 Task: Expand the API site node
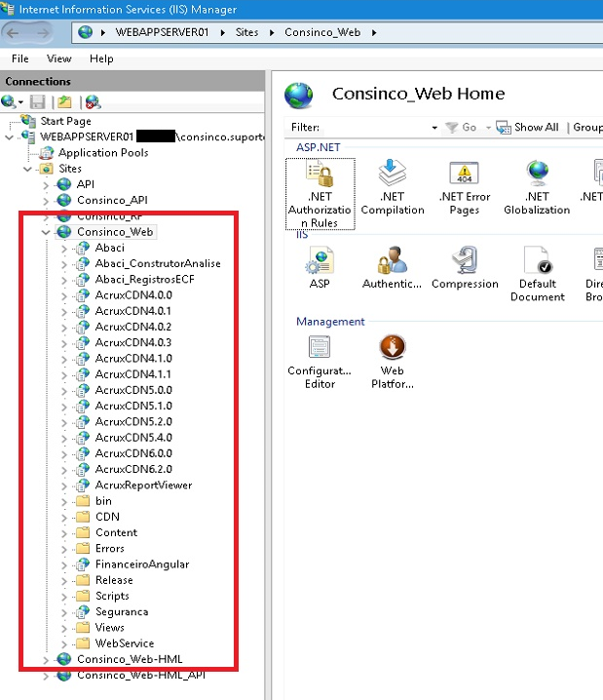tap(46, 185)
